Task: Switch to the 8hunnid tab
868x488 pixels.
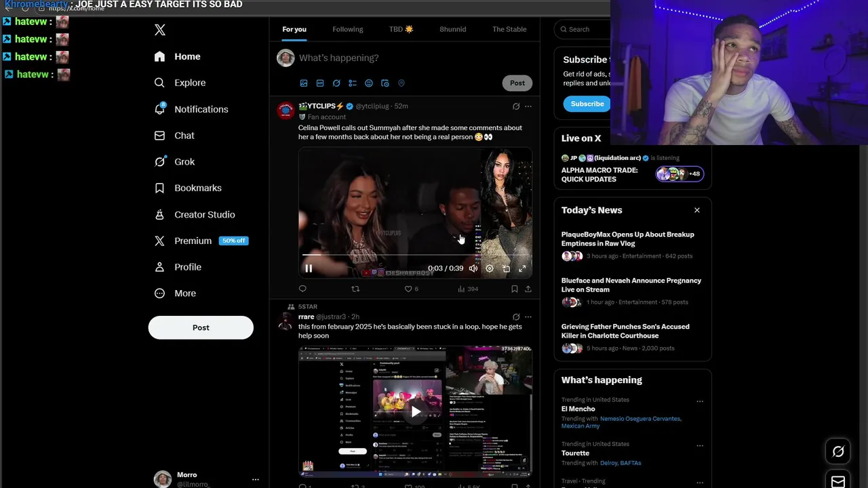Action: tap(453, 29)
